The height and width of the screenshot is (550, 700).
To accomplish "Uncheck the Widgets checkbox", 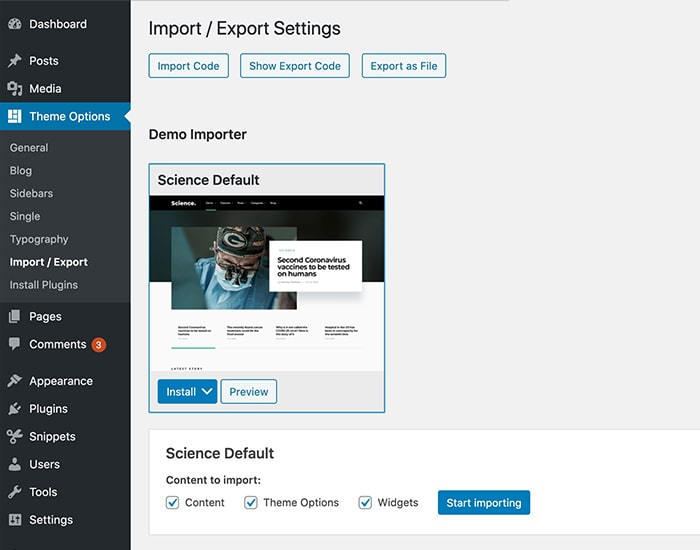I will pos(365,503).
